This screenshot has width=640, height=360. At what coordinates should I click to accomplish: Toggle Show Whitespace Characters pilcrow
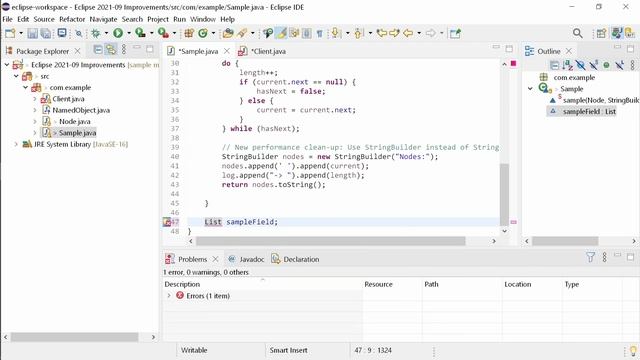tap(320, 33)
